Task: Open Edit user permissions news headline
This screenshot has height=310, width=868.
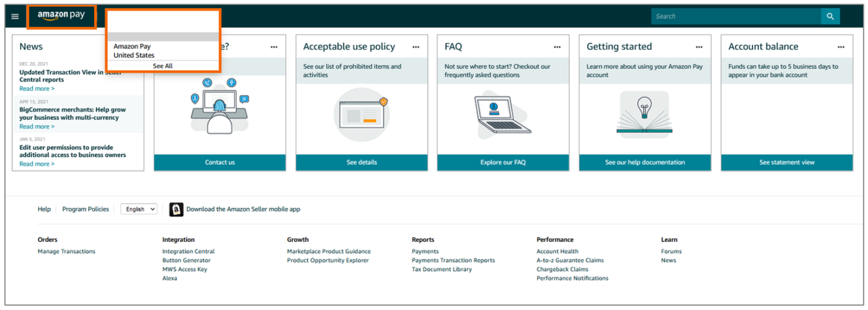Action: (x=72, y=151)
